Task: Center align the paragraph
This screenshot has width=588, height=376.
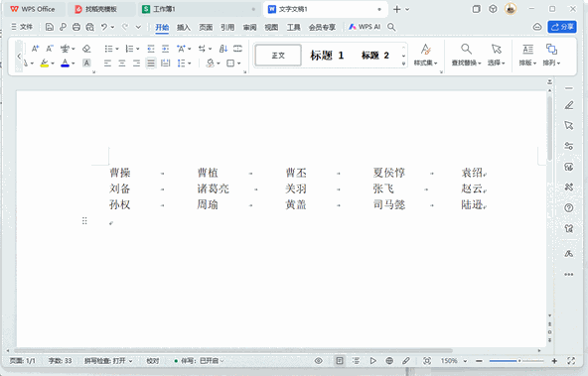Action: tap(122, 63)
